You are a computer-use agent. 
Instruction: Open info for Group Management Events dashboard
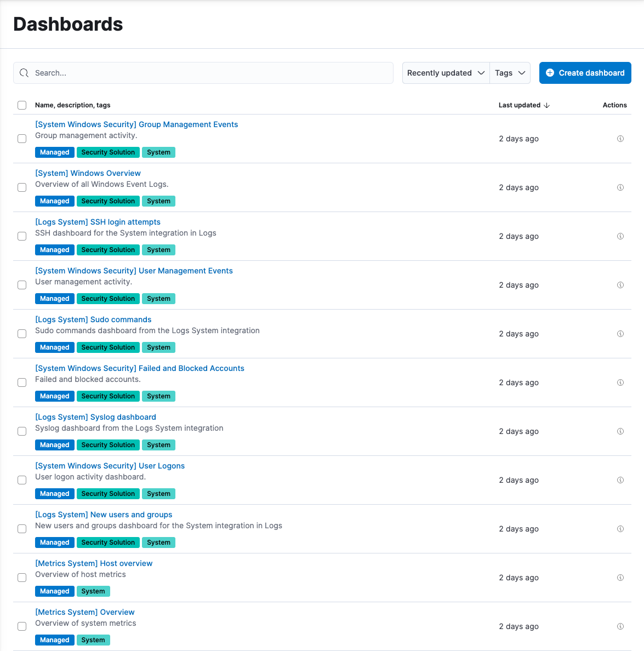[620, 139]
